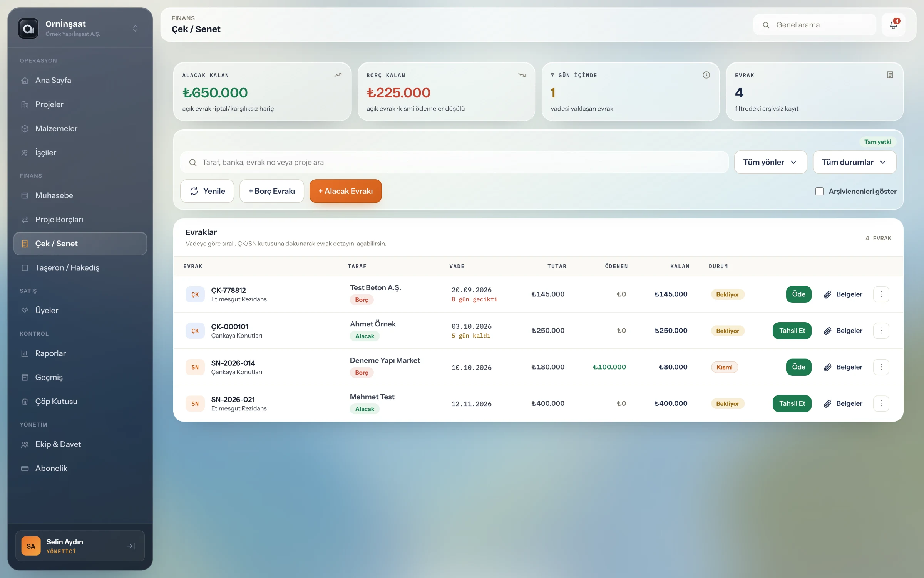Image resolution: width=924 pixels, height=578 pixels.
Task: Open the Tüm yönler dropdown
Action: (x=770, y=162)
